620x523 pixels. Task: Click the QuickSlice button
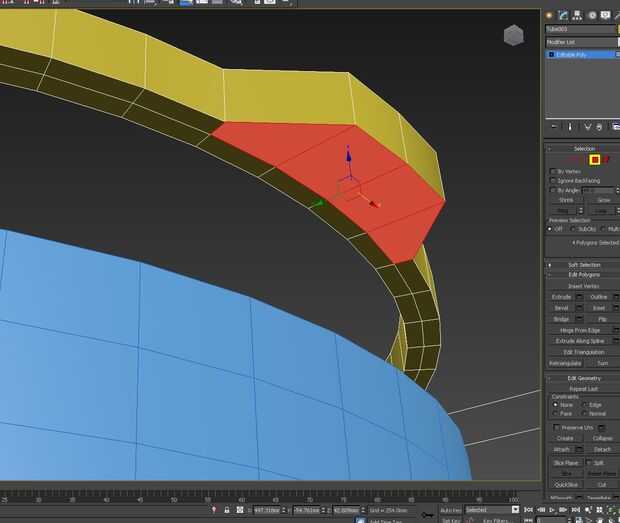tap(566, 485)
